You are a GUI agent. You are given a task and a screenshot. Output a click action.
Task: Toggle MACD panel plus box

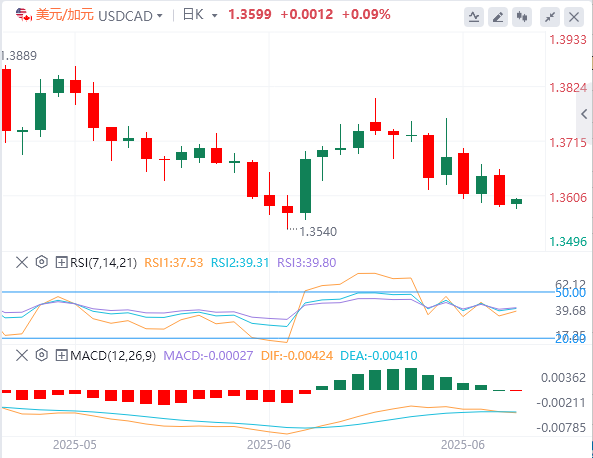pyautogui.click(x=61, y=355)
